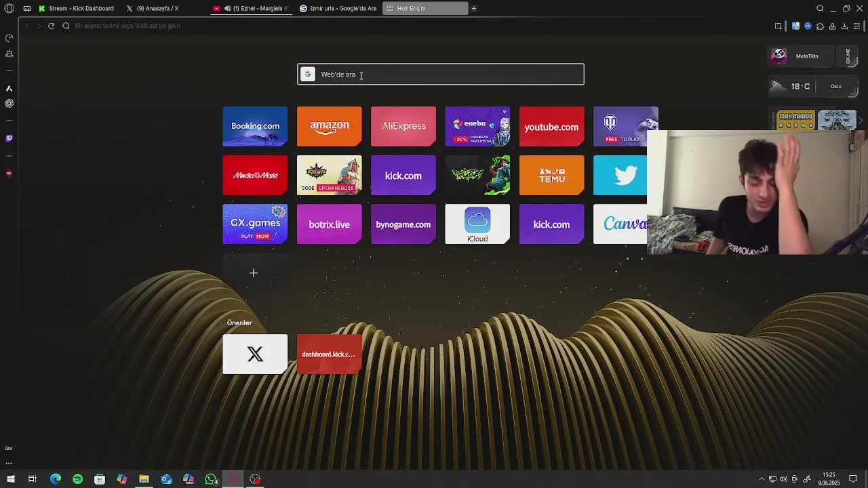Open the World of Tanks Free to Play tile
Screen dimensions: 868x488
(x=625, y=126)
